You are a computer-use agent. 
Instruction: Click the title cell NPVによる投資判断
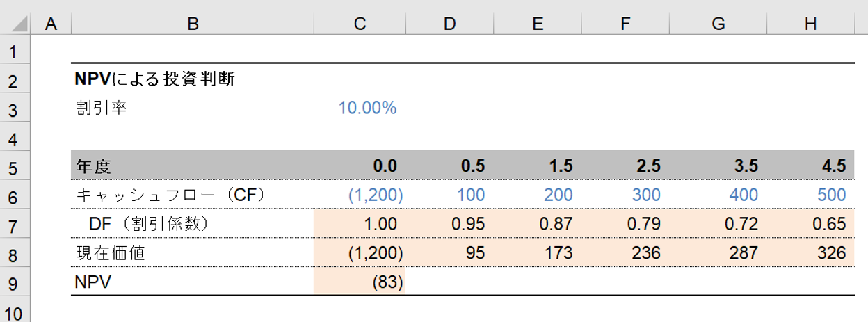tap(155, 79)
